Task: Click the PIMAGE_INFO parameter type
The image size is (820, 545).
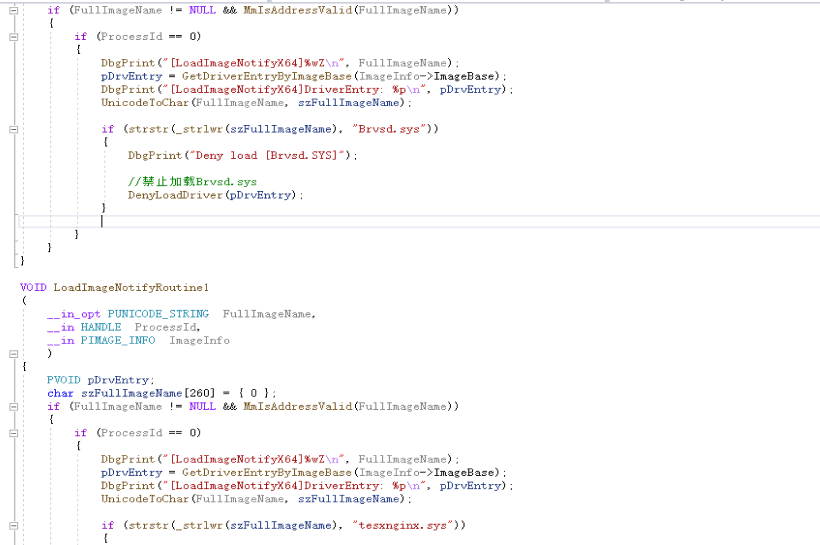Action: point(118,340)
